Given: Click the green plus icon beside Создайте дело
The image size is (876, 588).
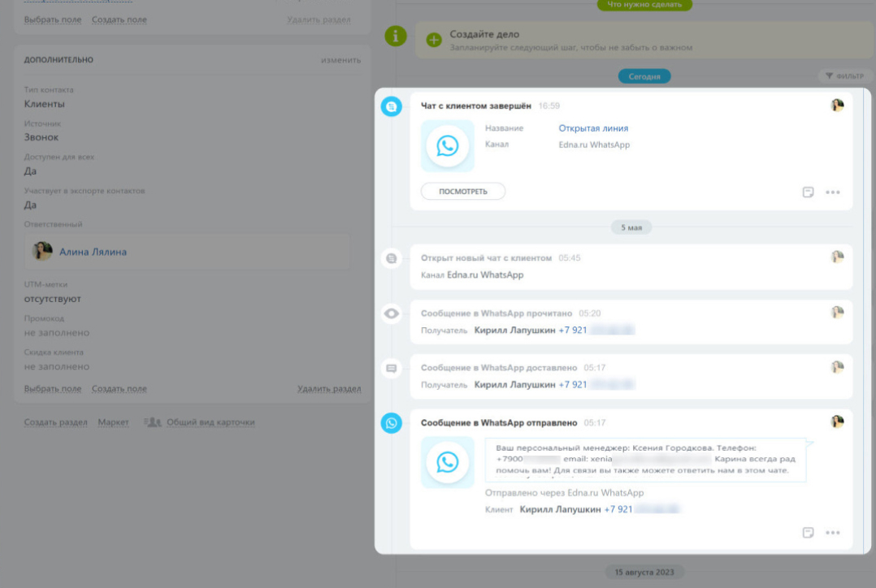Looking at the screenshot, I should tap(434, 40).
